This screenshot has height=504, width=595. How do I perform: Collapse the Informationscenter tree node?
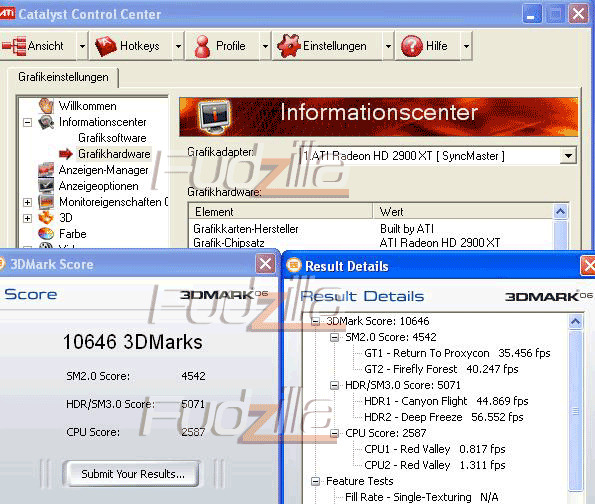(27, 122)
